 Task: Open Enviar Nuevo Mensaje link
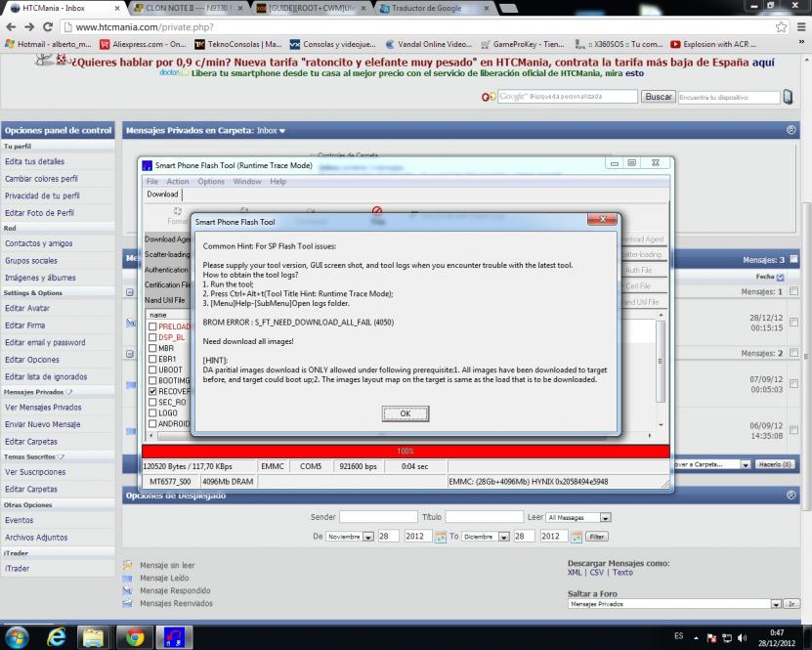tap(42, 424)
